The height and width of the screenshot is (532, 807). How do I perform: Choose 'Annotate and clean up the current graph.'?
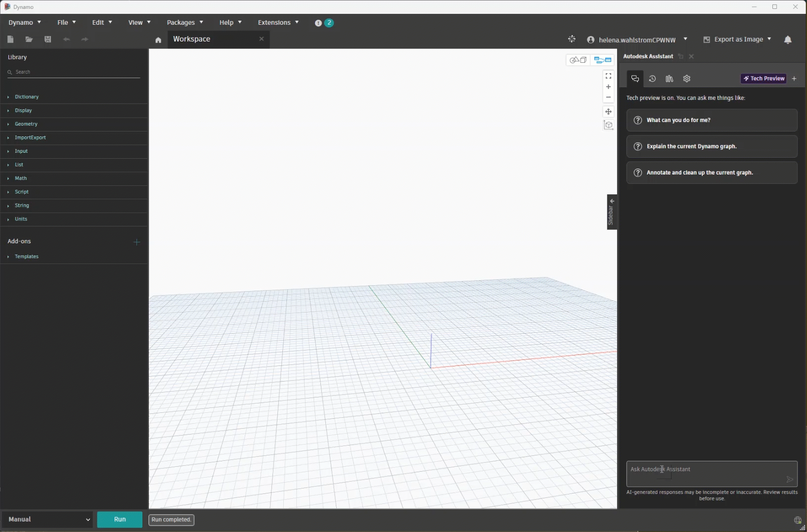(712, 173)
